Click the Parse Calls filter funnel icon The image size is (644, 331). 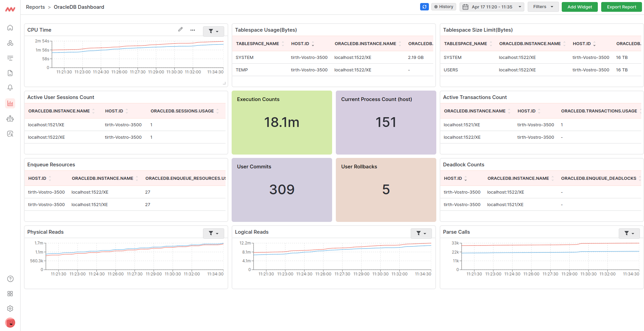(627, 233)
